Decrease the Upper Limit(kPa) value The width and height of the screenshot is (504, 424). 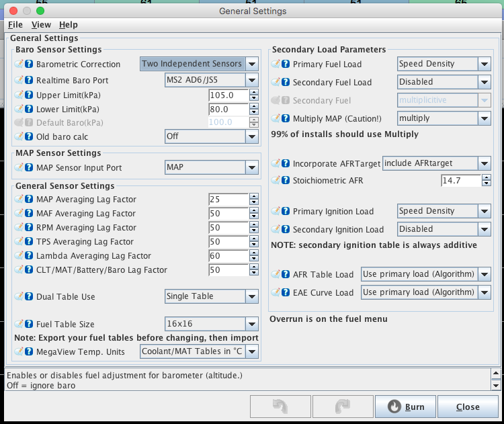click(x=254, y=98)
